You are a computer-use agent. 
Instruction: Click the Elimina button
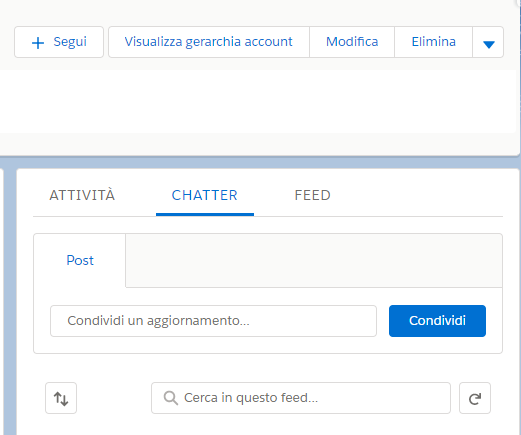(x=433, y=42)
